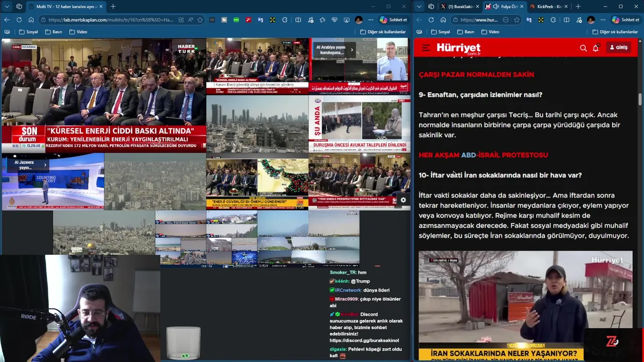Open Copilot Sohbet et in Hürriyet window

(x=625, y=20)
